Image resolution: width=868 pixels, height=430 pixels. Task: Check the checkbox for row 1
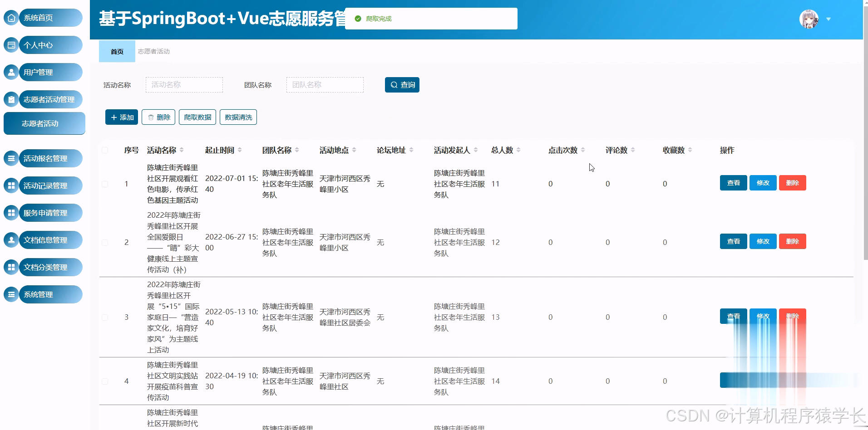(x=105, y=184)
